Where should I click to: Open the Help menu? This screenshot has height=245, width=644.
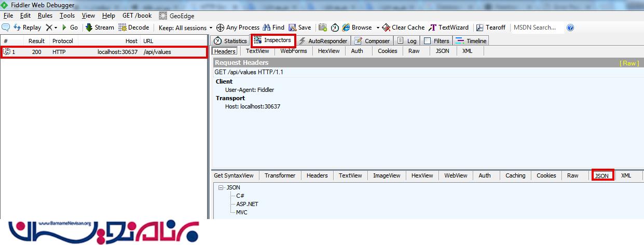tap(108, 16)
